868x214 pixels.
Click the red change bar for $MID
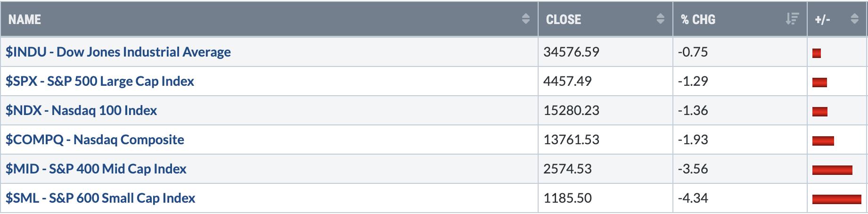pos(832,170)
